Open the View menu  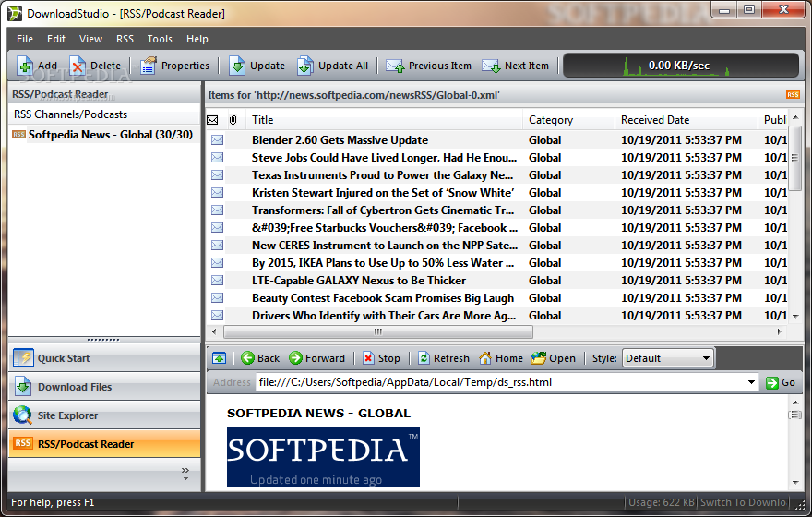(x=90, y=39)
